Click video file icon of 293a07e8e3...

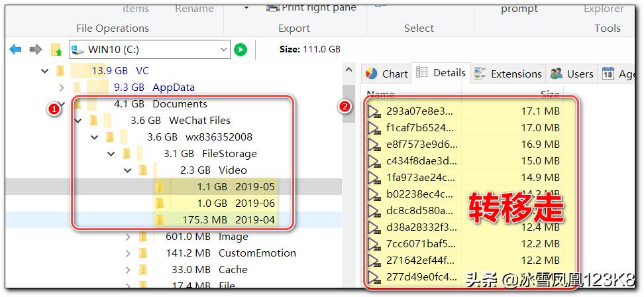click(374, 112)
